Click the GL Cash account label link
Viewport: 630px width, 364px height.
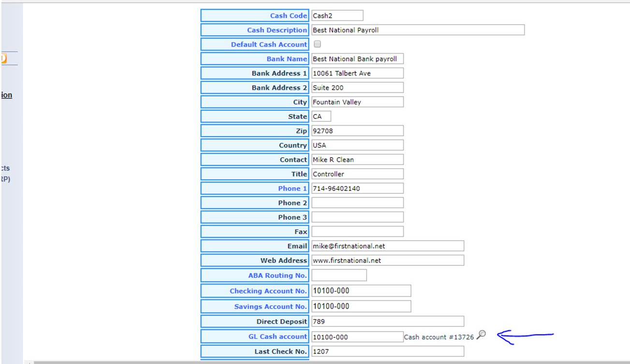pyautogui.click(x=278, y=336)
